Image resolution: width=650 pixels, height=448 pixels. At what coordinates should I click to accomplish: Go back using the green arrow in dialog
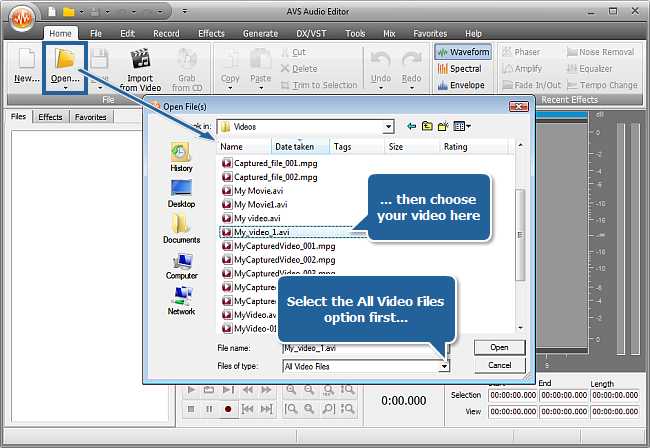click(x=411, y=126)
